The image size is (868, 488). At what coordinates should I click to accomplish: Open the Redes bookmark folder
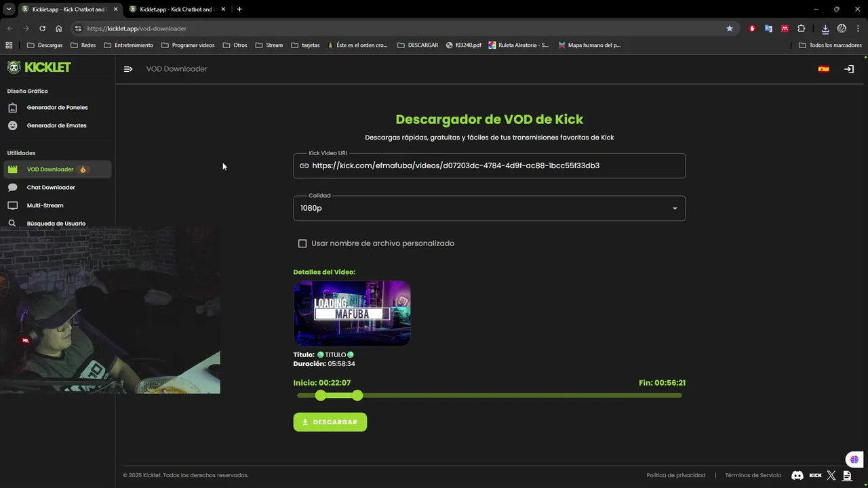[83, 45]
